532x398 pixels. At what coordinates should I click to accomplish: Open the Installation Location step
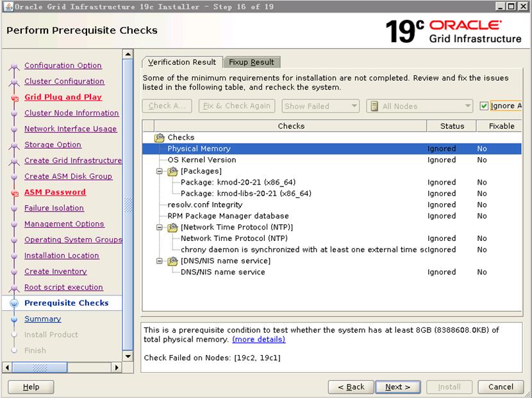point(62,256)
